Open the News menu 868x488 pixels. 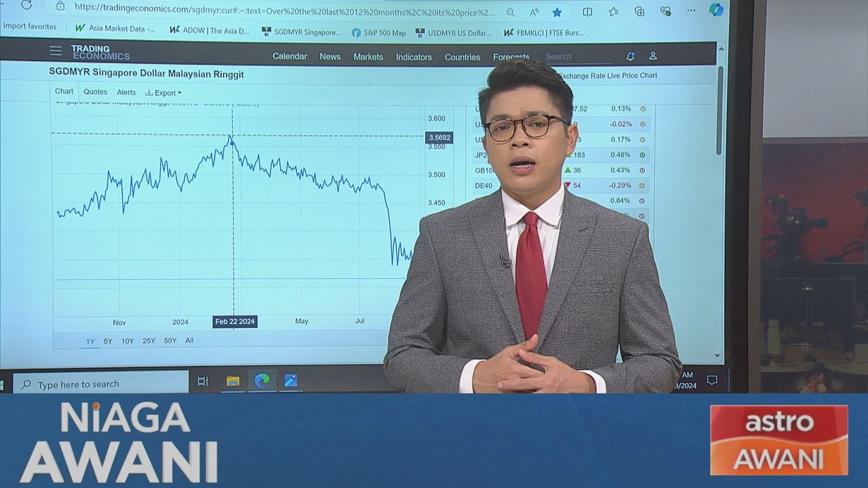[x=330, y=57]
